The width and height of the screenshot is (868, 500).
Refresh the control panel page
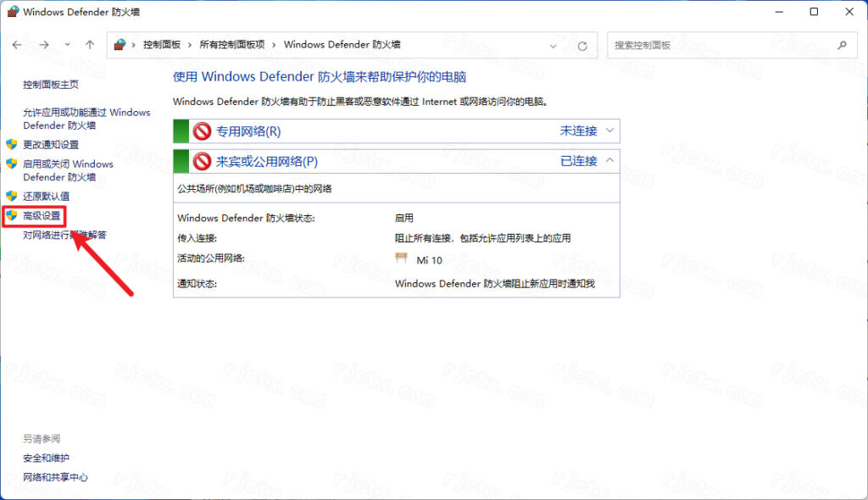582,46
